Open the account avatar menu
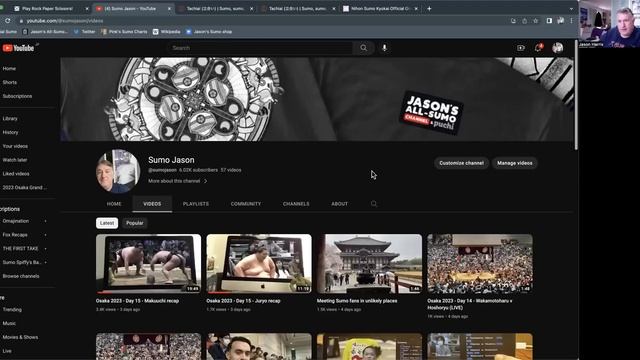640x360 pixels. point(558,48)
